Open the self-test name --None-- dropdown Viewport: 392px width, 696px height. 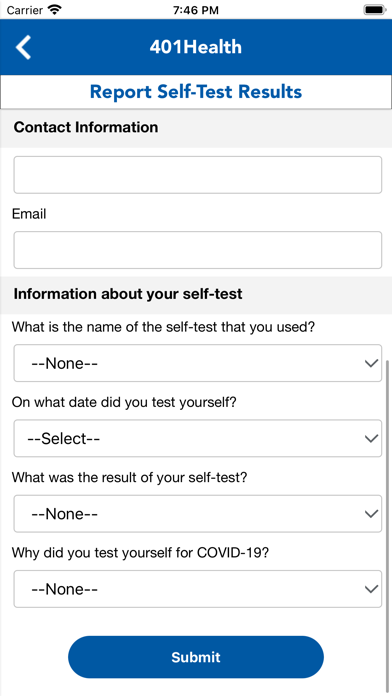point(198,363)
